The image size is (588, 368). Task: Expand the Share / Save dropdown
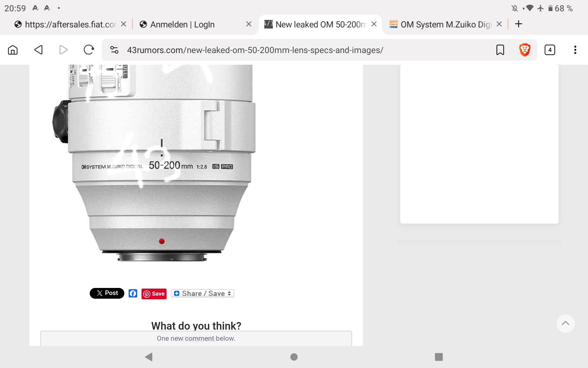pos(203,293)
